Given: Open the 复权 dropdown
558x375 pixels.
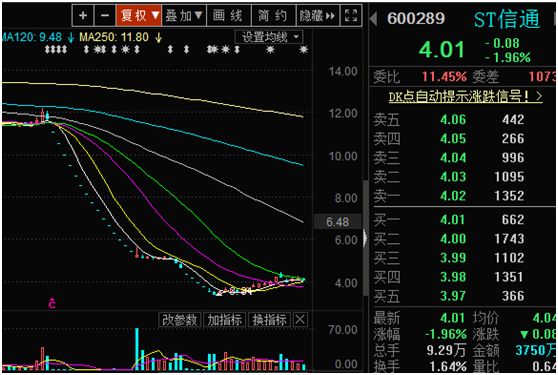Looking at the screenshot, I should click(139, 15).
